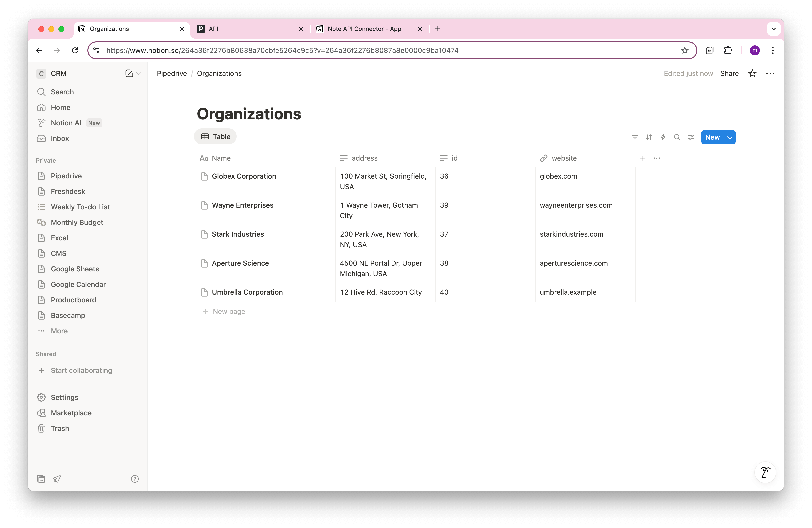
Task: Favorite this page with the star icon
Action: point(752,74)
